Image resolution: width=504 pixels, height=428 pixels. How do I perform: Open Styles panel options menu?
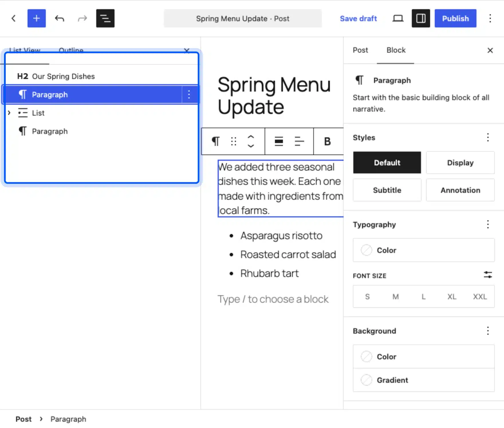(x=488, y=137)
